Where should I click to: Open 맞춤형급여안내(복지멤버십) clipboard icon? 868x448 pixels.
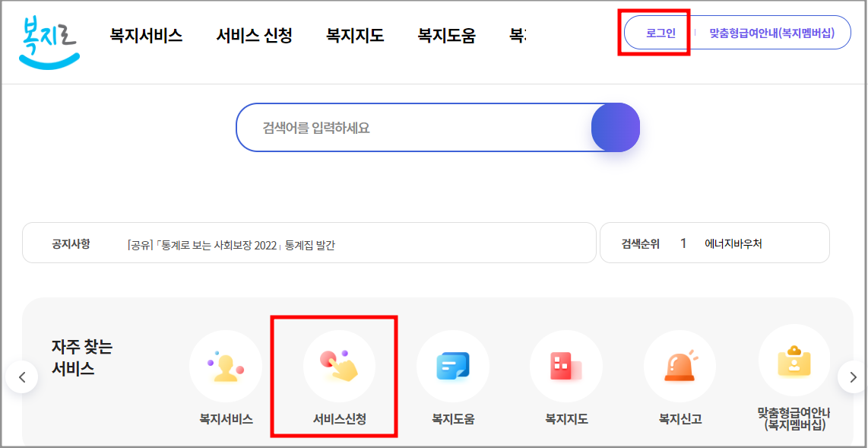click(794, 365)
